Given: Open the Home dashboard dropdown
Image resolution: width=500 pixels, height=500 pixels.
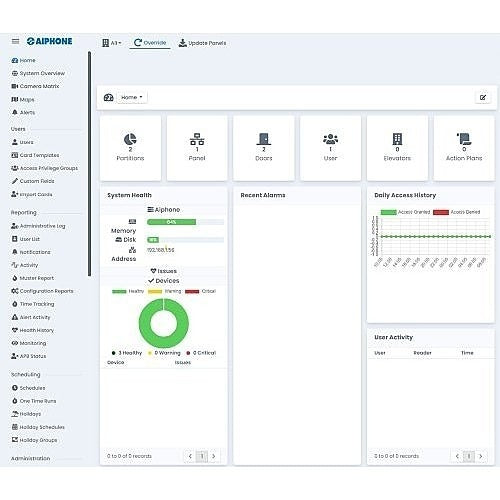Looking at the screenshot, I should coord(132,97).
